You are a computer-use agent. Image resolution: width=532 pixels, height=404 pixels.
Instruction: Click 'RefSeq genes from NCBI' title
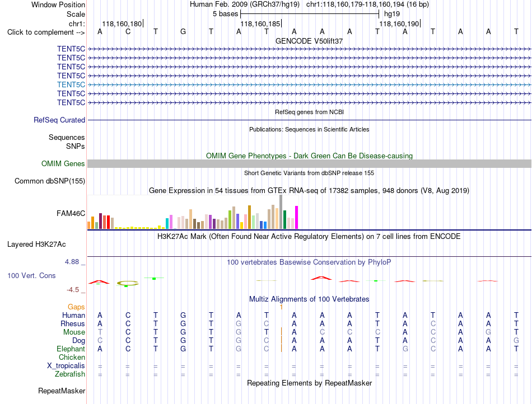tap(310, 112)
